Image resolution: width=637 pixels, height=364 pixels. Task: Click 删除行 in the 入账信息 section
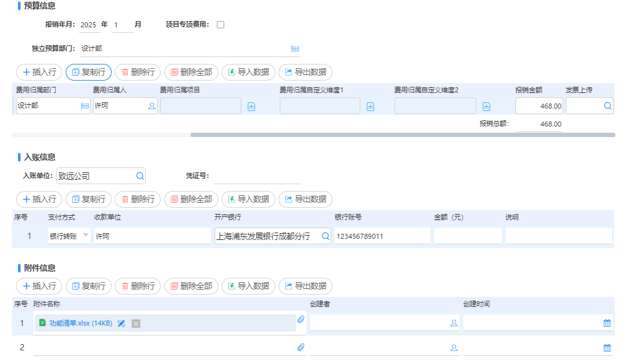click(x=138, y=200)
